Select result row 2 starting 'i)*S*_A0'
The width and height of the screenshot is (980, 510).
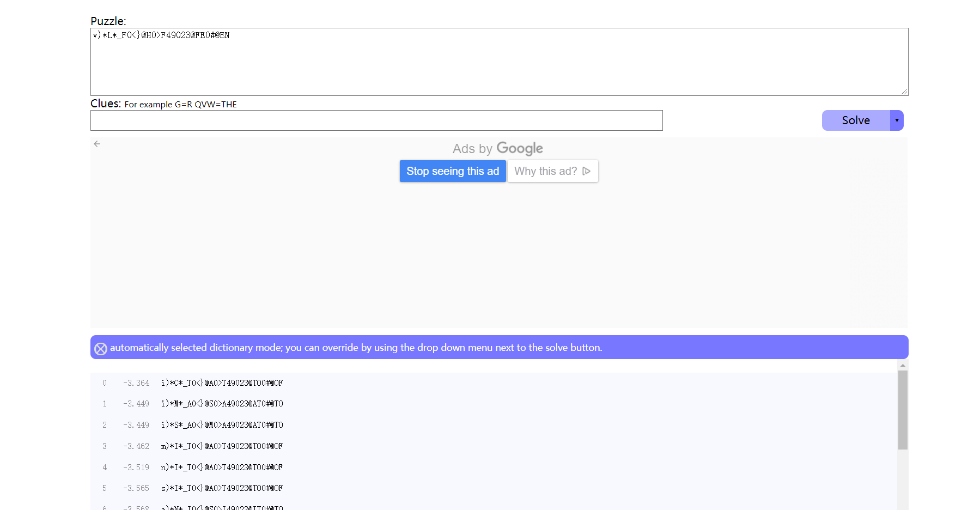[494, 425]
